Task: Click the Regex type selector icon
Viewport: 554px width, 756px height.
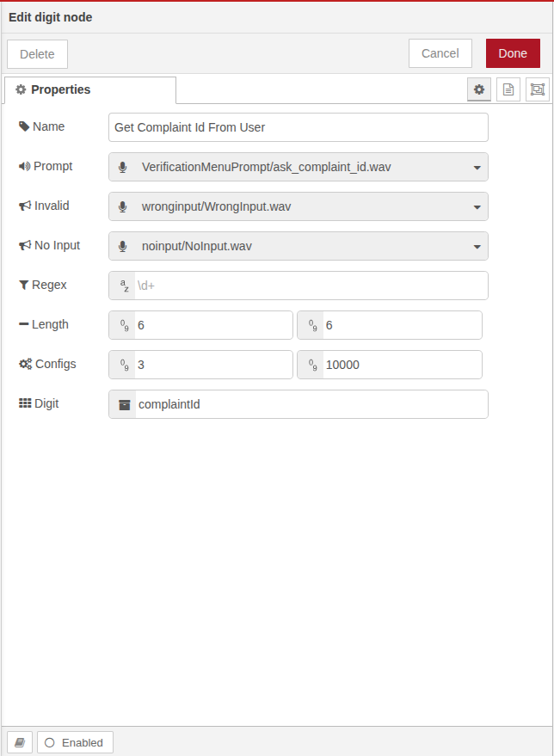Action: (123, 286)
